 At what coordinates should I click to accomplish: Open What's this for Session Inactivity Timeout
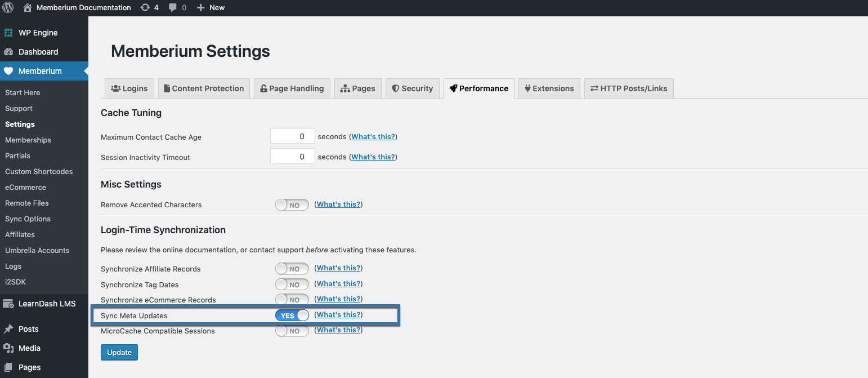[373, 157]
